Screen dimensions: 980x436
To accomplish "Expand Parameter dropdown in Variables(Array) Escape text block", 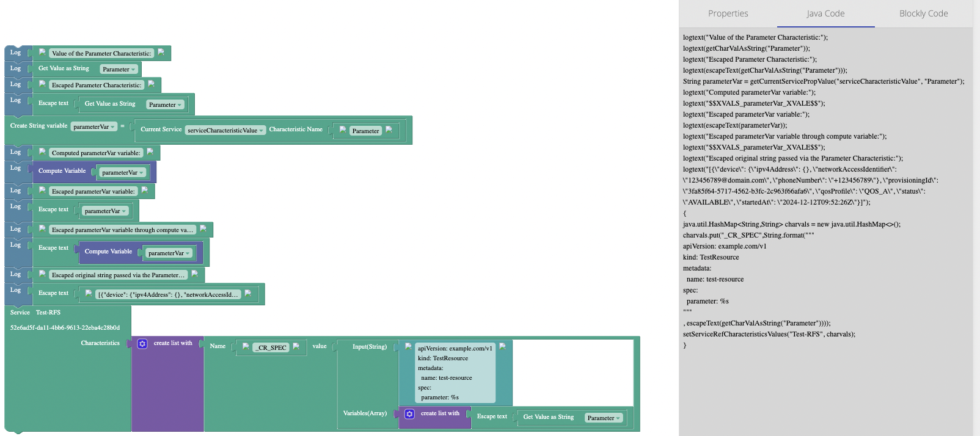I will pyautogui.click(x=604, y=418).
